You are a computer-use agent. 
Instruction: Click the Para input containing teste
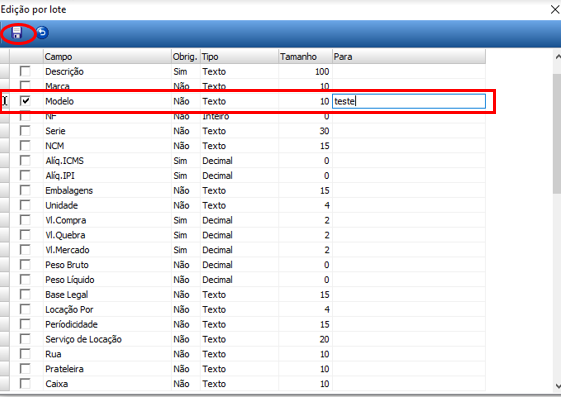(x=409, y=101)
